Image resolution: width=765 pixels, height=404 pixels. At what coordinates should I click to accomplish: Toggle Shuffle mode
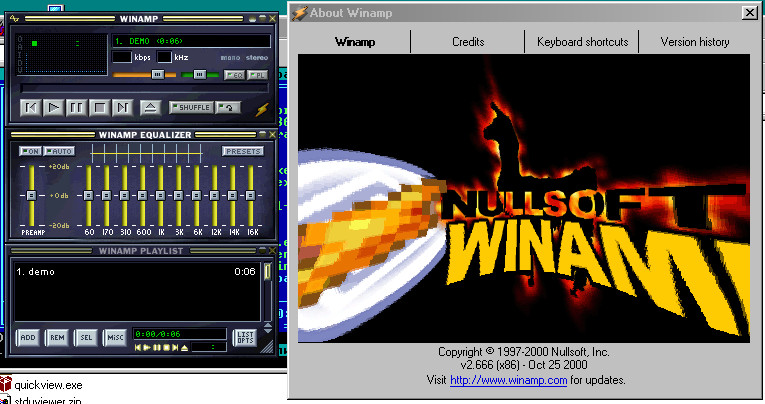click(x=191, y=107)
